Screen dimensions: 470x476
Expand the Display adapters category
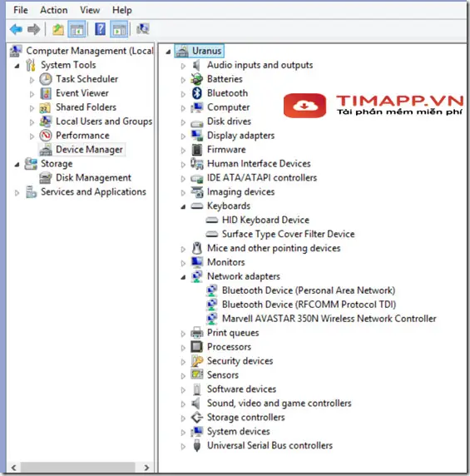tap(183, 136)
